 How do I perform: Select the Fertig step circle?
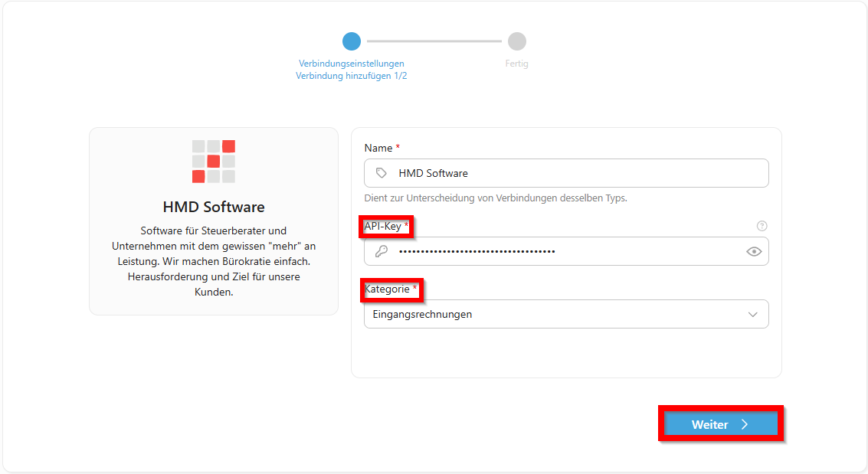517,41
